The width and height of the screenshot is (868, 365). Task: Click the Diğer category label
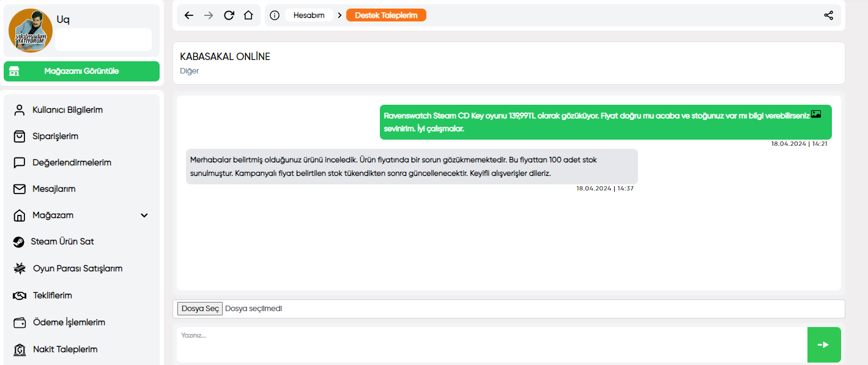click(190, 71)
